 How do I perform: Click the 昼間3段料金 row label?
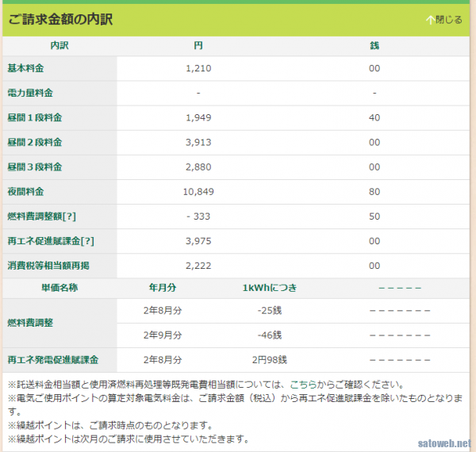34,167
